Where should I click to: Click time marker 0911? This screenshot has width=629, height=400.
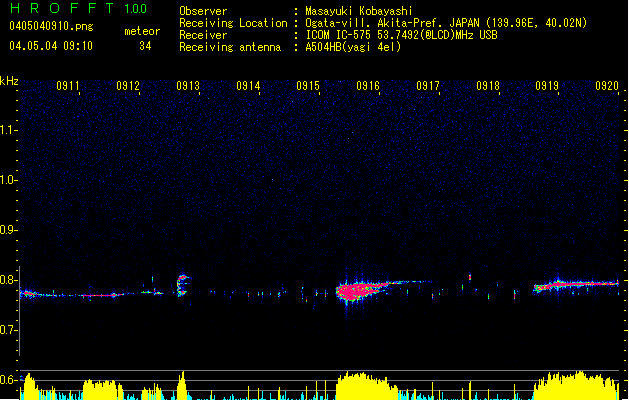click(68, 86)
